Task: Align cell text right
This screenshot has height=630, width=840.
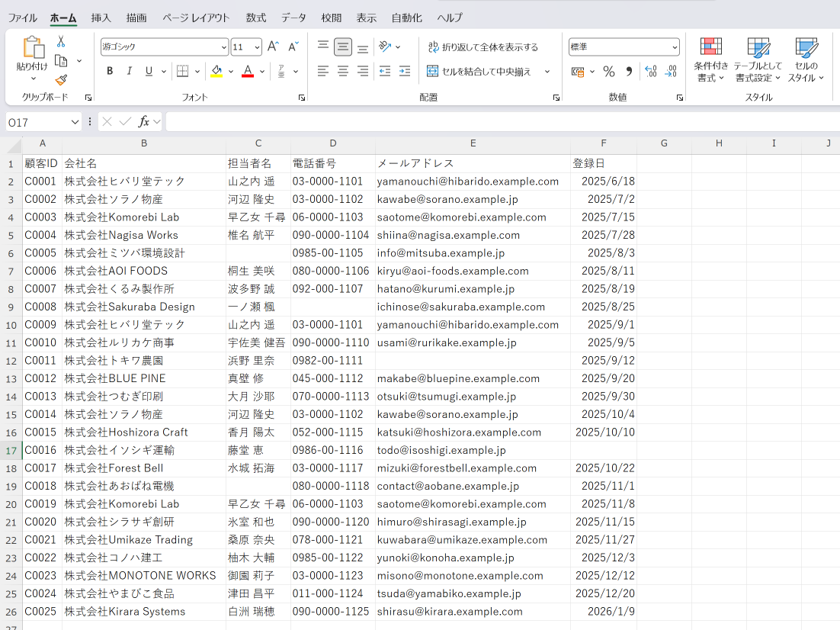Action: [363, 71]
